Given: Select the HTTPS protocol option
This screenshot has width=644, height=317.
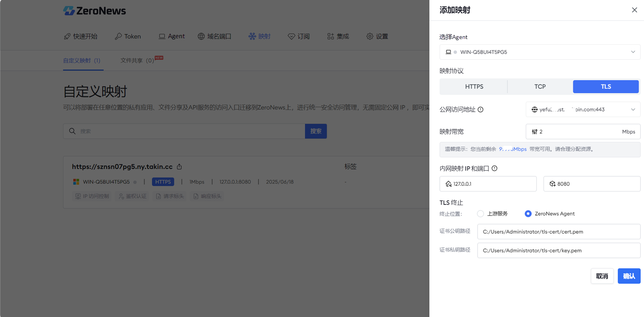Looking at the screenshot, I should 474,86.
